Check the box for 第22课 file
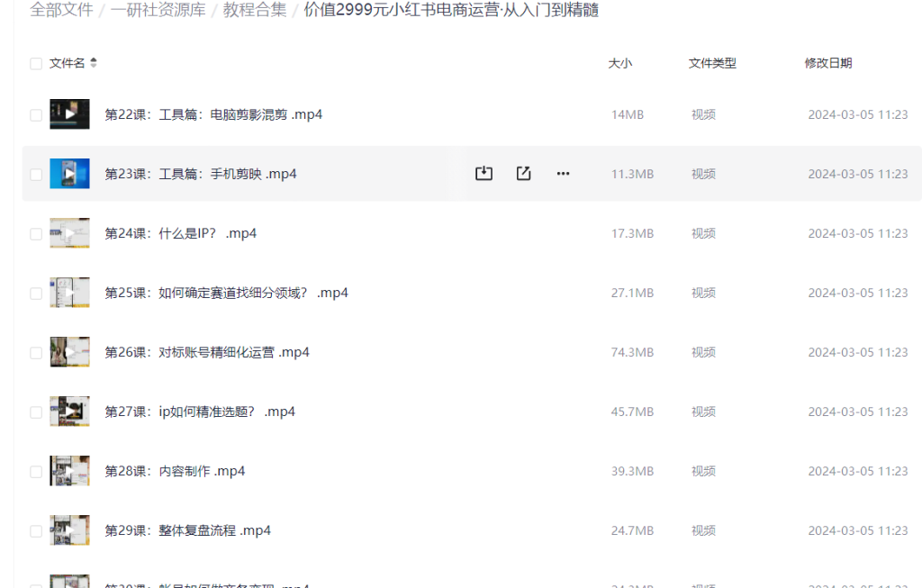The height and width of the screenshot is (588, 922). (36, 115)
